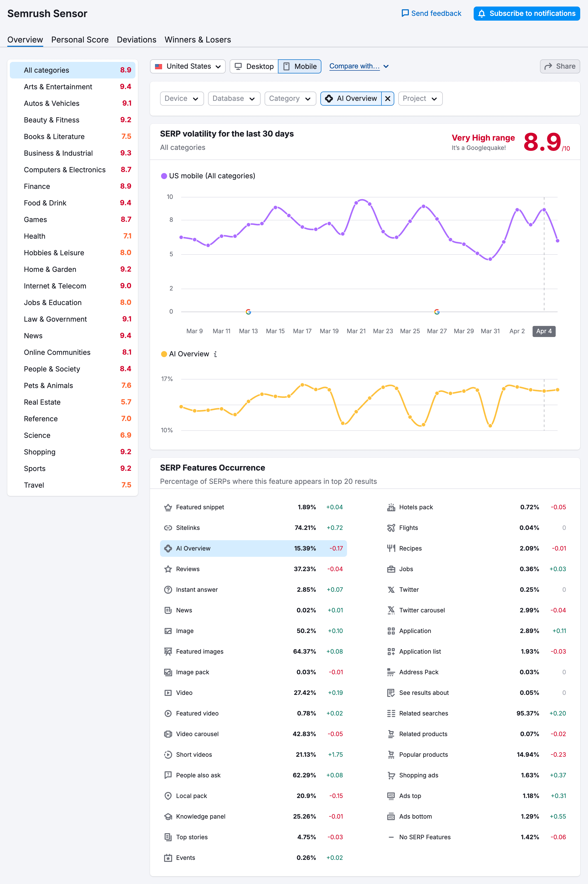Image resolution: width=588 pixels, height=884 pixels.
Task: Expand the Project filter dropdown
Action: click(420, 99)
